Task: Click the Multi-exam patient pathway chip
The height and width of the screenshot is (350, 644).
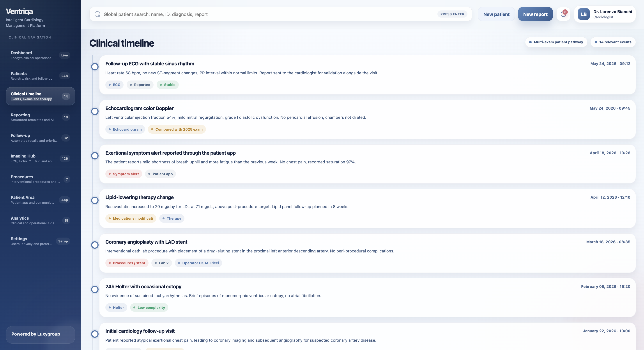Action: (x=556, y=42)
